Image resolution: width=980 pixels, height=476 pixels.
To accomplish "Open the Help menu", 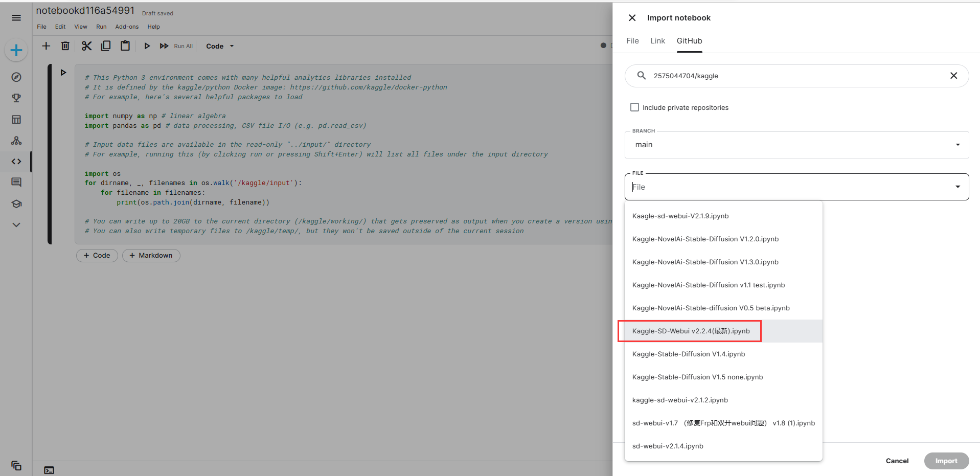I will tap(153, 27).
